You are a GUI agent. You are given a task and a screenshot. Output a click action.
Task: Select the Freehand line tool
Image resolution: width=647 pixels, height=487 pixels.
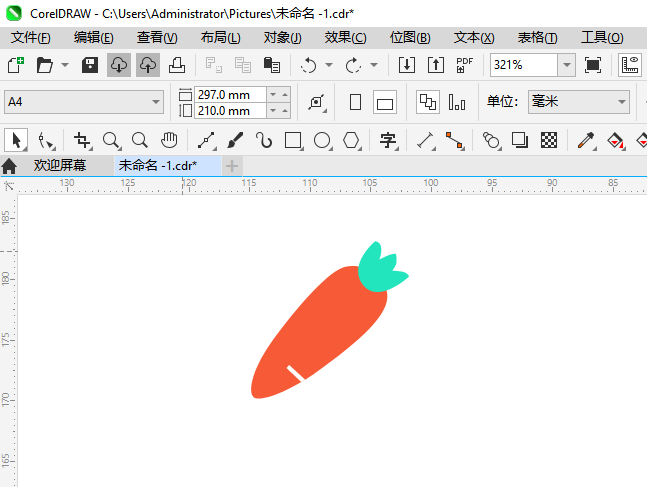point(206,140)
